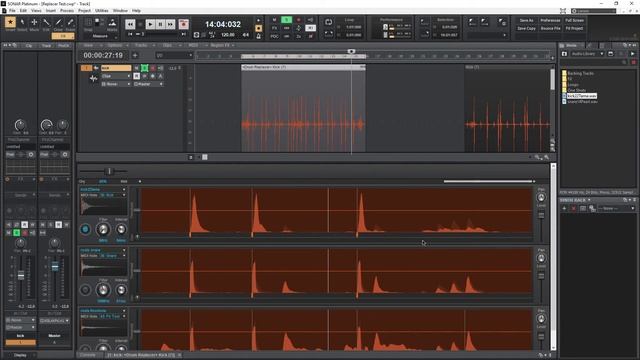Screen dimensions: 640x360
Task: Open the Marks tool icon
Action: click(x=112, y=23)
